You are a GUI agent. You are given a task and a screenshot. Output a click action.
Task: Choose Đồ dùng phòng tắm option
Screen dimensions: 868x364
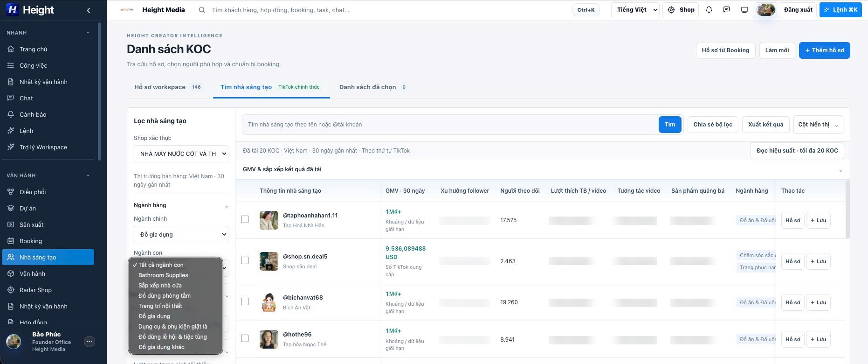165,296
